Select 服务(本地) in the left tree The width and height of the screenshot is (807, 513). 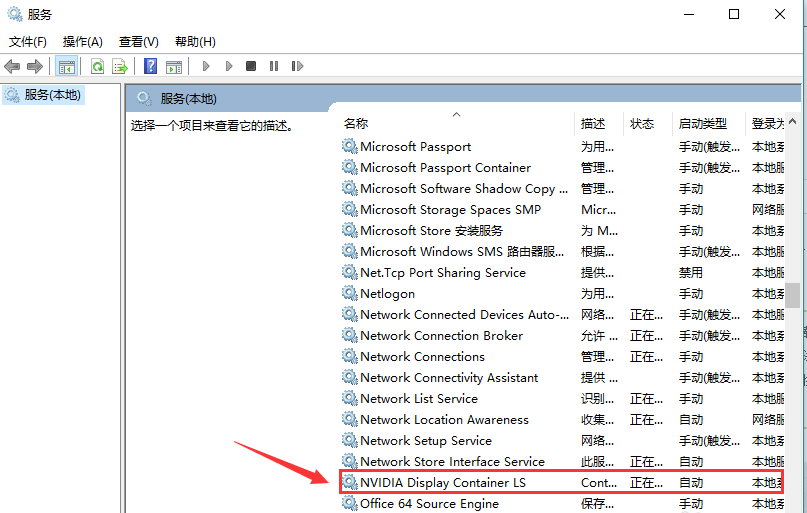click(52, 95)
